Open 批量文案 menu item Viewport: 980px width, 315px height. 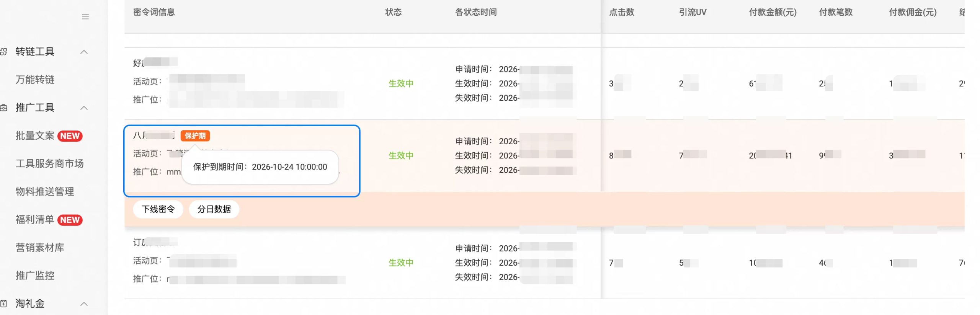(35, 136)
